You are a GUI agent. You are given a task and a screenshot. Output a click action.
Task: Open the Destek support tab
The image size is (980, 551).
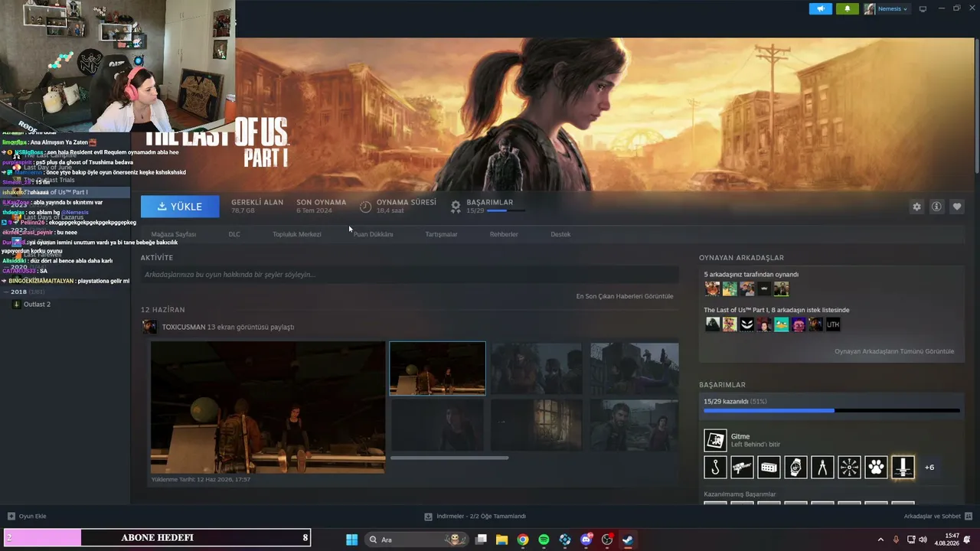[560, 234]
